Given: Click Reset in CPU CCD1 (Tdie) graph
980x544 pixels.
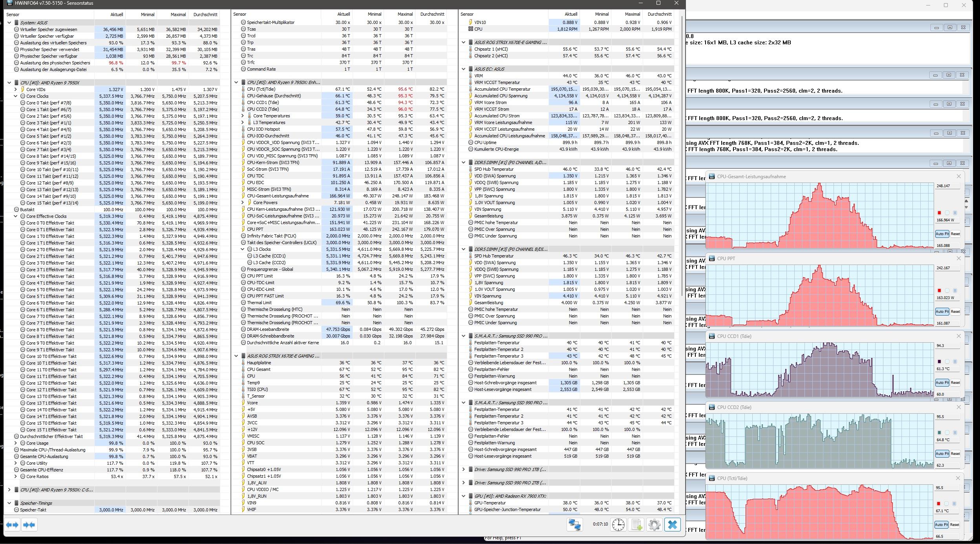Looking at the screenshot, I should 955,383.
